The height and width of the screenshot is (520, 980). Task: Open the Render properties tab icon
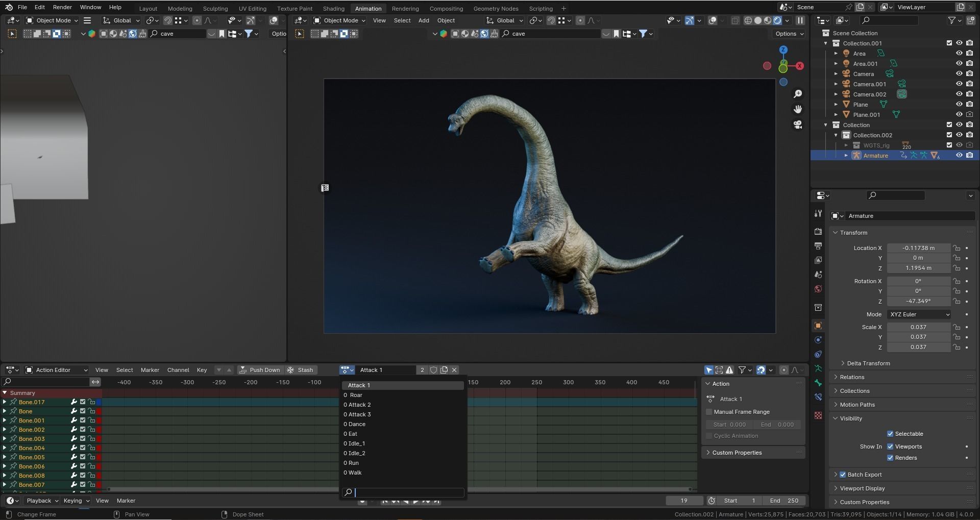818,231
